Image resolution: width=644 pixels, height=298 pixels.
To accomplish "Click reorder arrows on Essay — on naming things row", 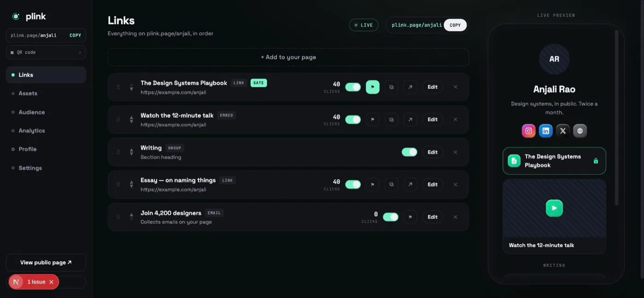I will (x=132, y=184).
